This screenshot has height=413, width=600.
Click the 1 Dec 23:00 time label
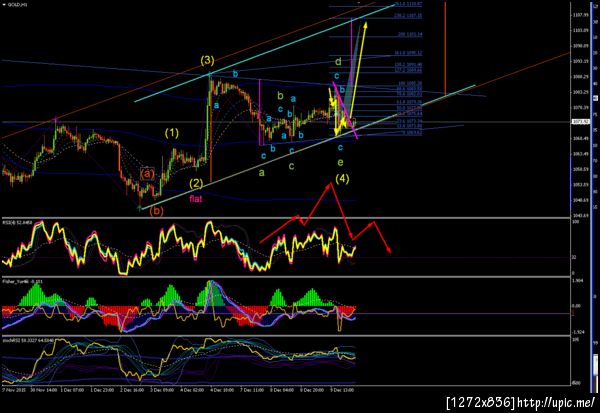coord(102,390)
